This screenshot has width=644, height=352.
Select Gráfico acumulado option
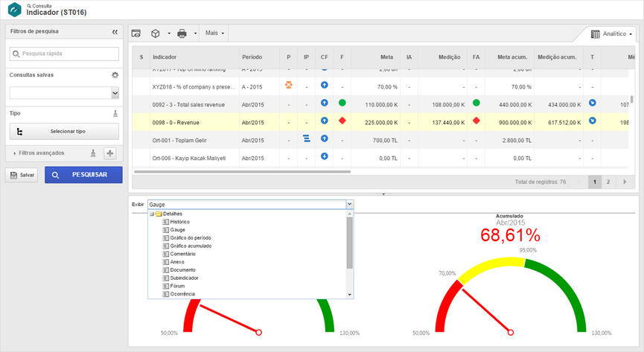click(191, 246)
